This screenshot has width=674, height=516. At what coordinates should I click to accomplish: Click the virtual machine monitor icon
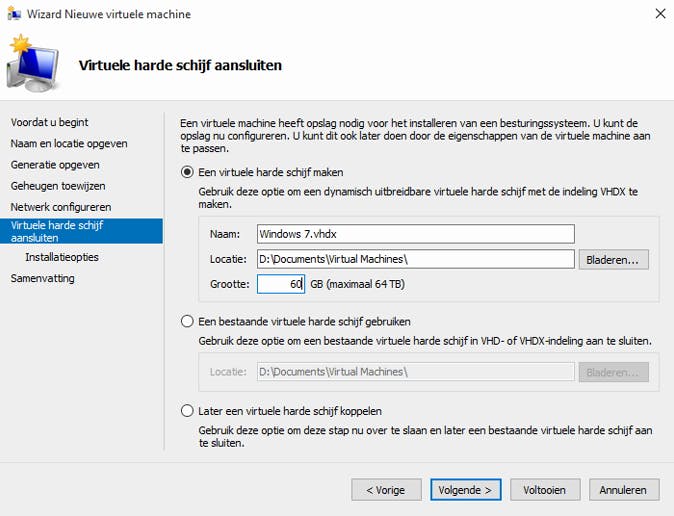click(x=32, y=63)
